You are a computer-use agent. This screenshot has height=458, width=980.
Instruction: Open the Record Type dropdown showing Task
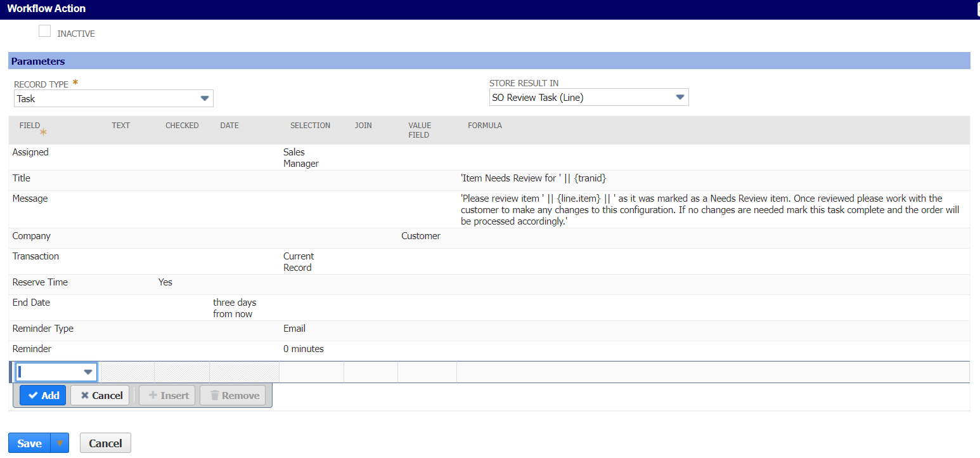113,98
